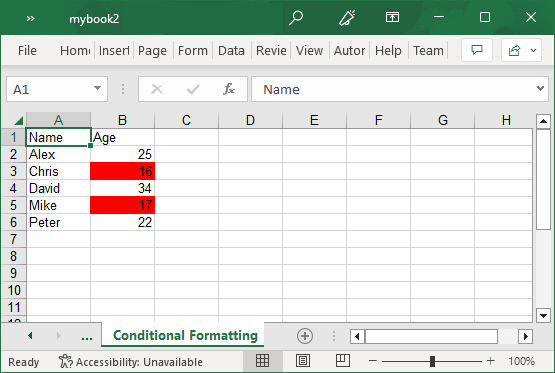Screen dimensions: 555x373
Task: Click the 100% zoom level button
Action: click(x=521, y=361)
